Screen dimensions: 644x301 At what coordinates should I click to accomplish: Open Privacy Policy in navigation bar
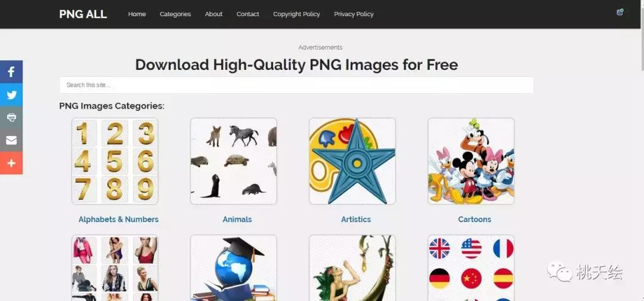pyautogui.click(x=354, y=14)
